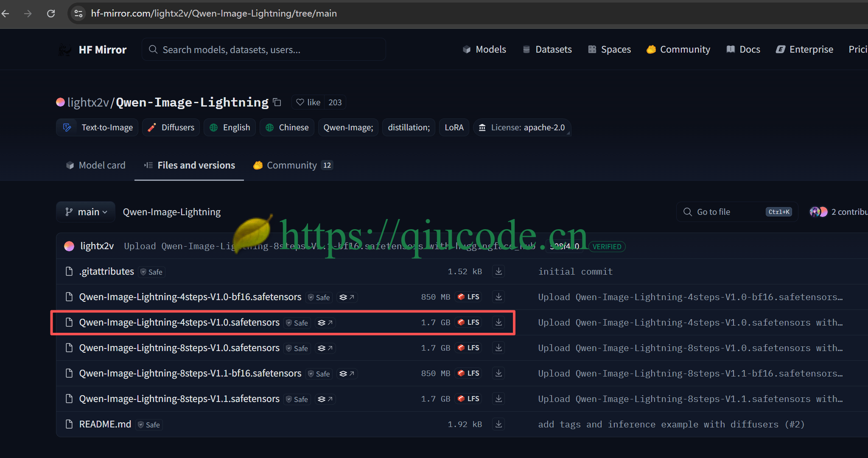Like the repository with the heart button
The width and height of the screenshot is (868, 458).
tap(308, 102)
